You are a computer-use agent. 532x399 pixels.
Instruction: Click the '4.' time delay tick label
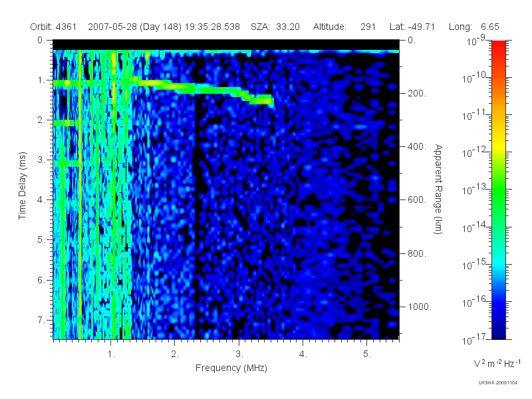(x=41, y=200)
